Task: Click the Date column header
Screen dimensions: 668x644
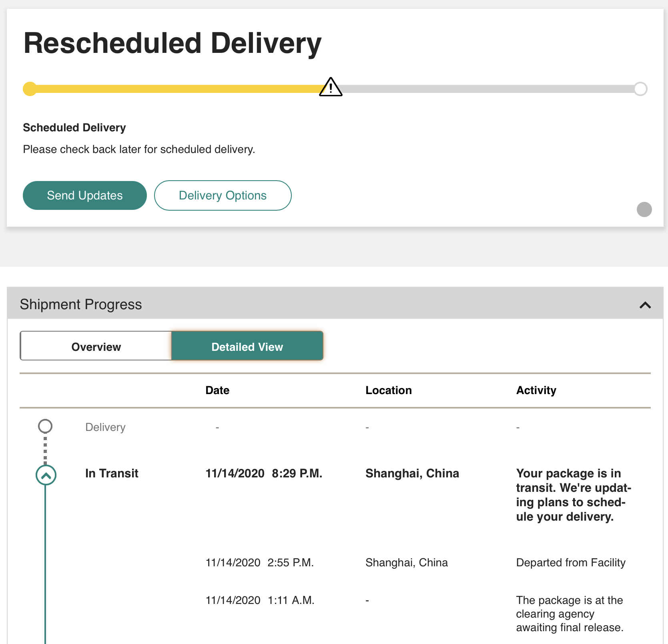Action: click(217, 390)
